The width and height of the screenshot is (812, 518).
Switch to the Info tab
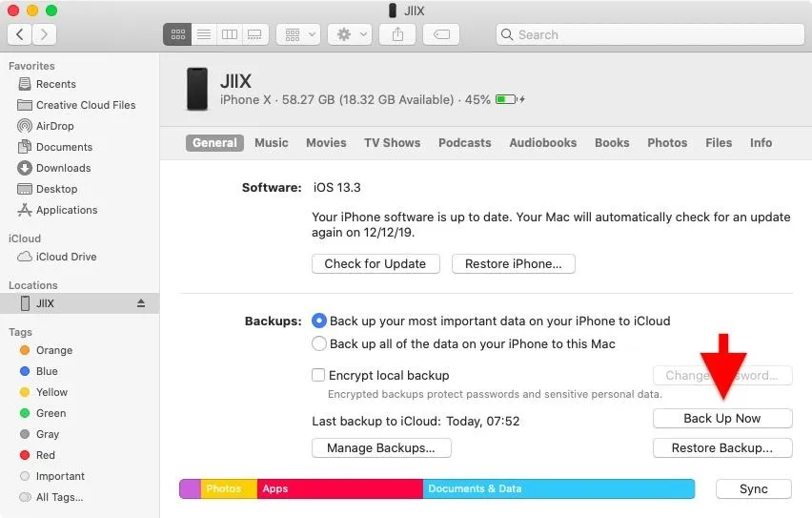[x=761, y=142]
